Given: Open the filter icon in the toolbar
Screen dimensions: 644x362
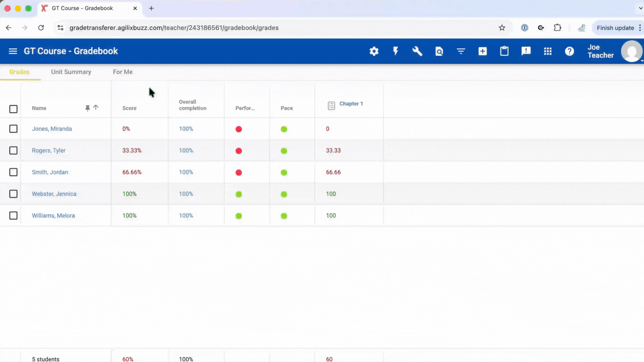Looking at the screenshot, I should point(461,51).
